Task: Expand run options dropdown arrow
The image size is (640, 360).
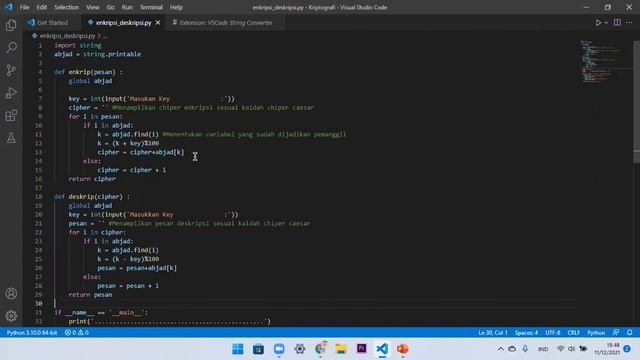Action: tap(606, 23)
